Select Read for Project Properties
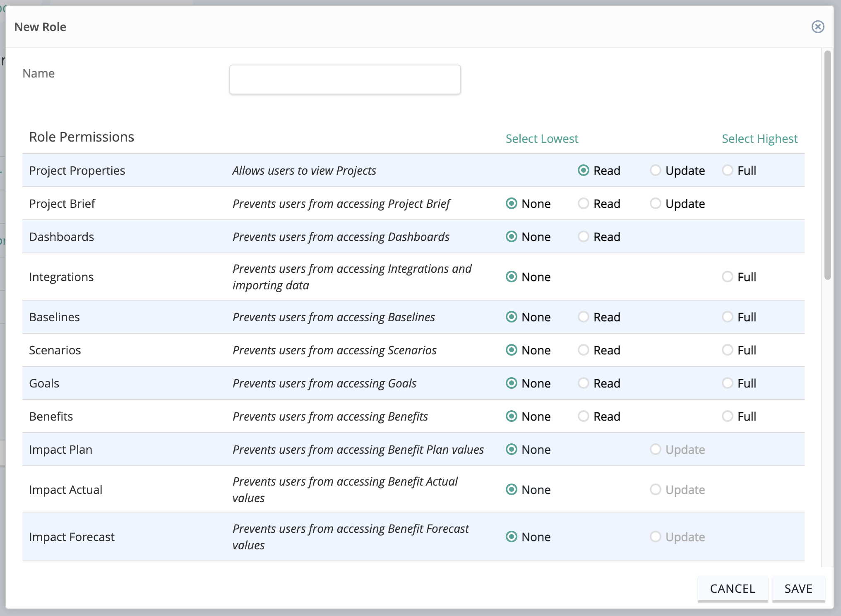841x616 pixels. (584, 171)
